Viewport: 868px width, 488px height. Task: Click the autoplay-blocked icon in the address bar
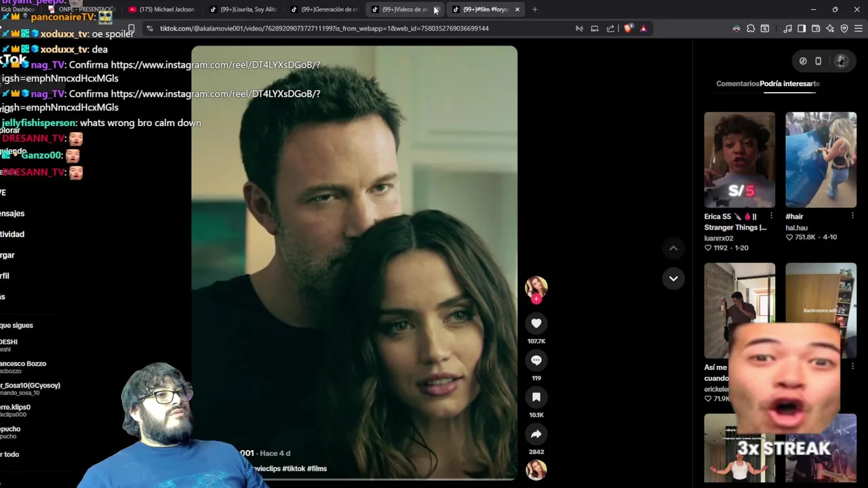(579, 28)
